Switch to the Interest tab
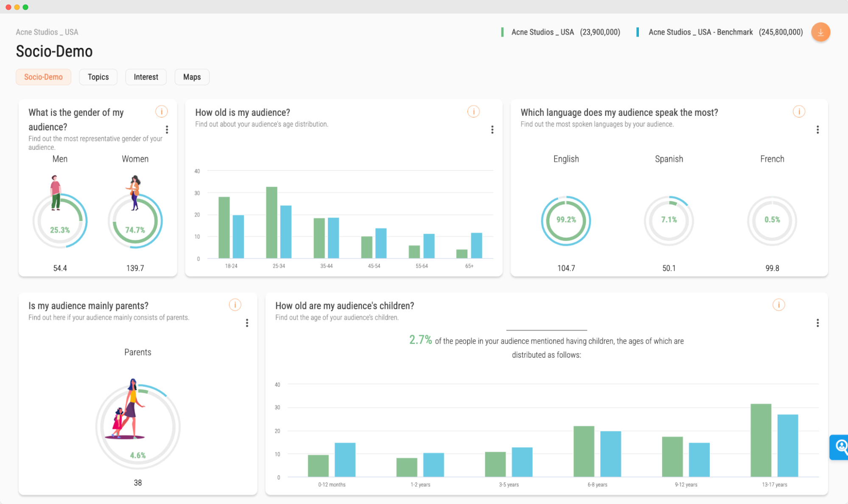848x504 pixels. [x=146, y=77]
